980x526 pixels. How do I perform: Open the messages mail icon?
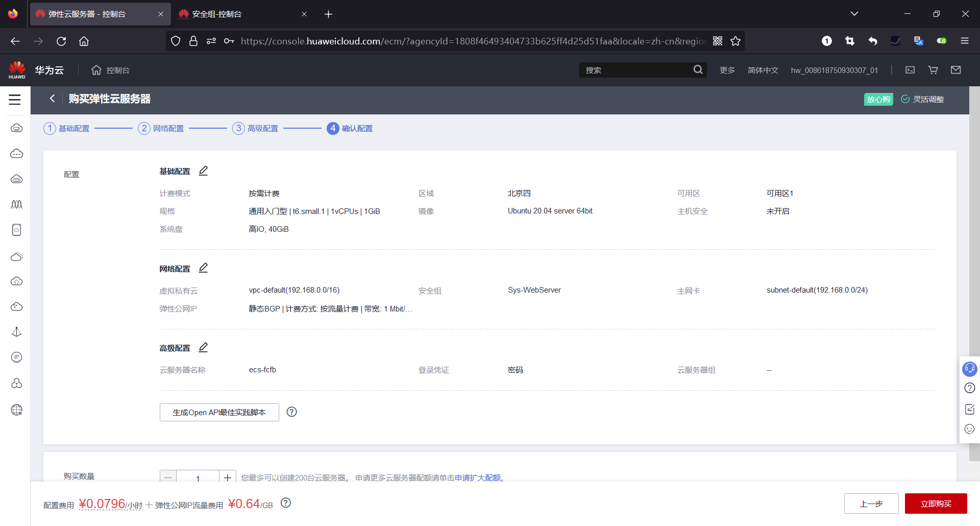pyautogui.click(x=956, y=70)
